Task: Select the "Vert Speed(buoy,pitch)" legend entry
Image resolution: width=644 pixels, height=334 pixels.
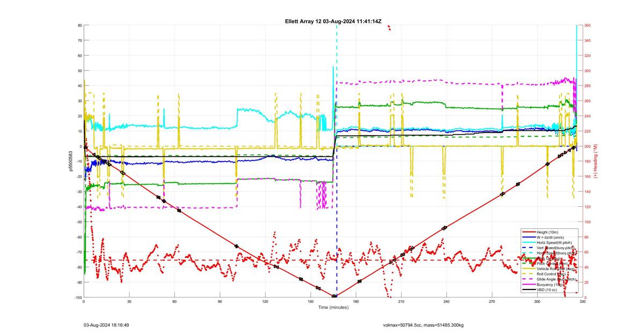Action: click(x=557, y=248)
